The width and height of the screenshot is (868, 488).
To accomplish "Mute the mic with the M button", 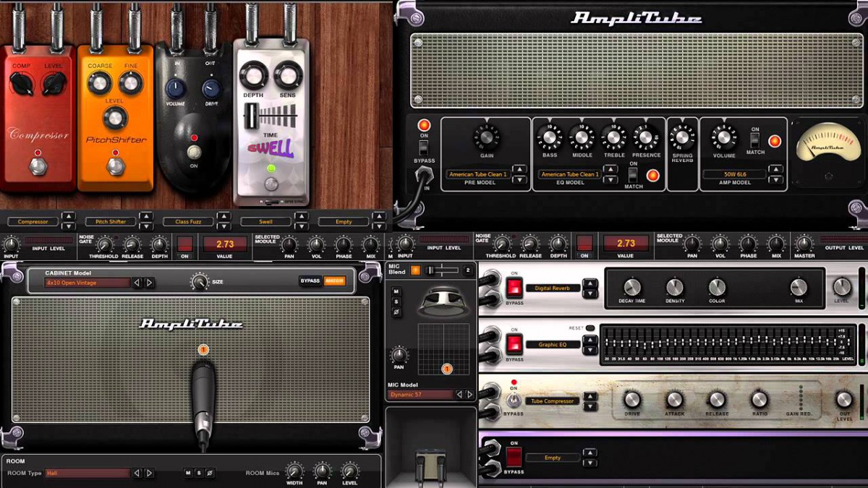I will coord(396,291).
